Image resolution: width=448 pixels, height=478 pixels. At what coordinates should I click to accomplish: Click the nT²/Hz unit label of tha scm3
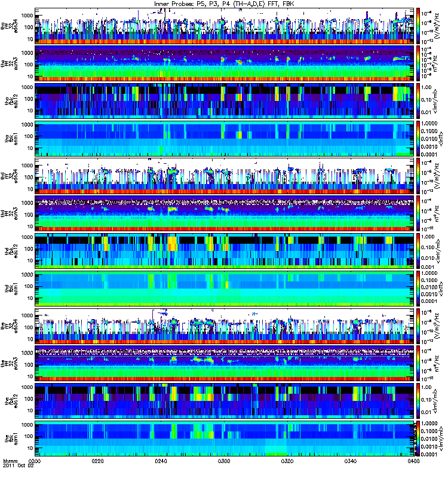pos(437,64)
